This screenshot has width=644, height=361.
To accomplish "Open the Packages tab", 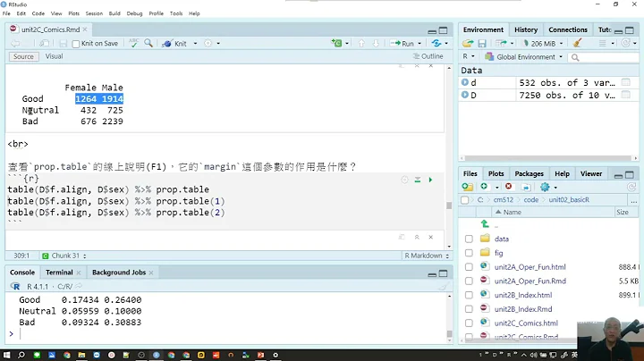I will (x=529, y=173).
